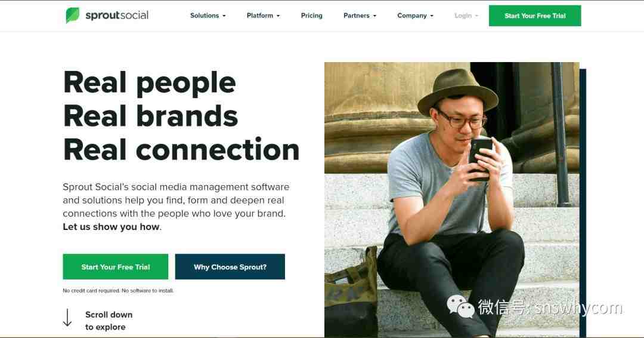644x338 pixels.
Task: Click Start Your Free Trial in header
Action: [x=535, y=16]
